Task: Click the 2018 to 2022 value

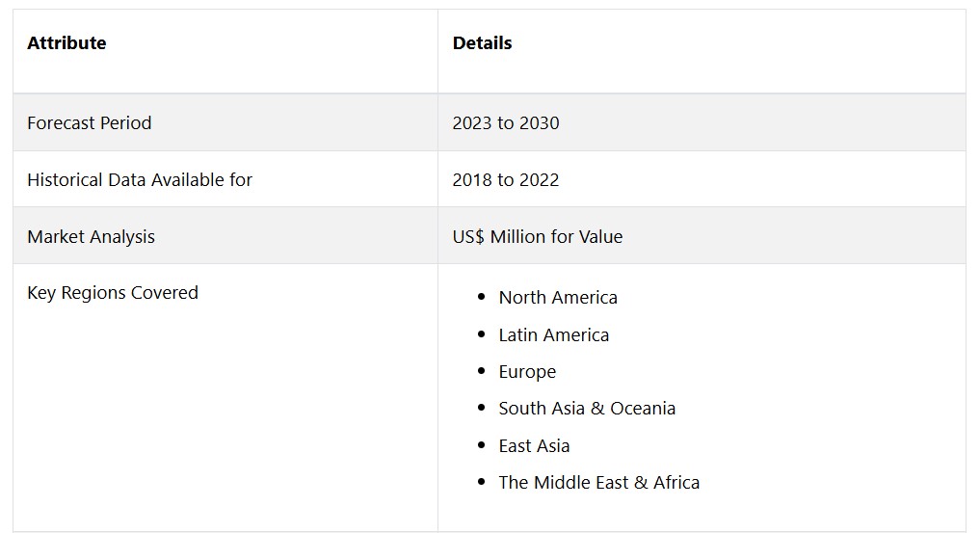Action: pyautogui.click(x=506, y=180)
